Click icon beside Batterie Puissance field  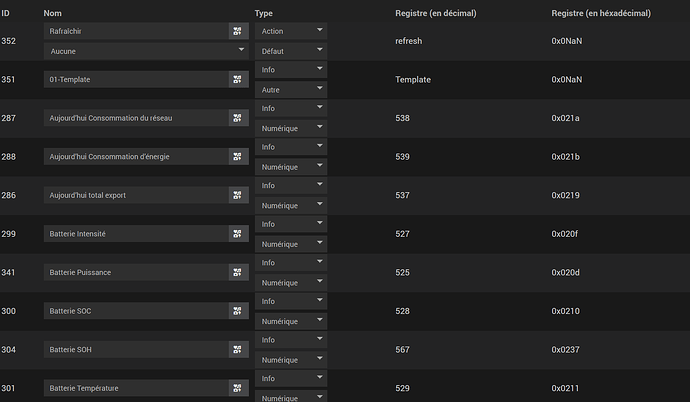click(237, 272)
